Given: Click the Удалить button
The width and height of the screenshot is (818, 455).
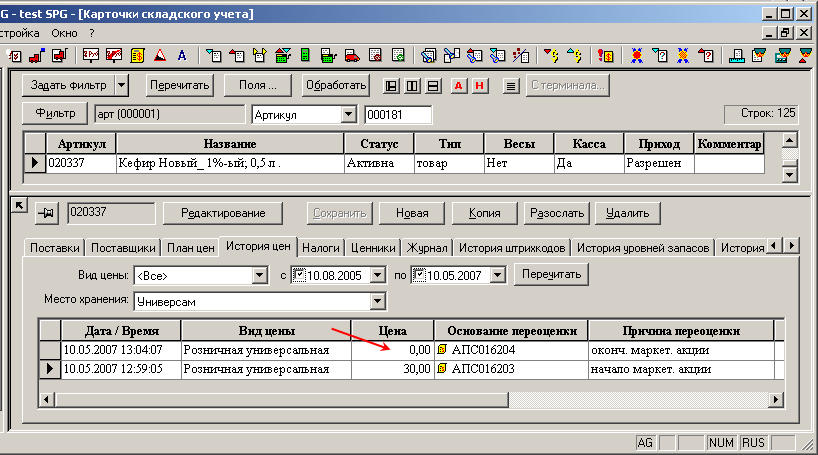Looking at the screenshot, I should click(628, 213).
